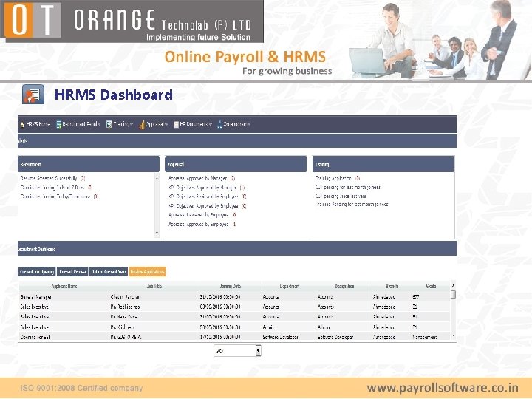Click the Joining Date column header
532x399 pixels.
coord(231,287)
